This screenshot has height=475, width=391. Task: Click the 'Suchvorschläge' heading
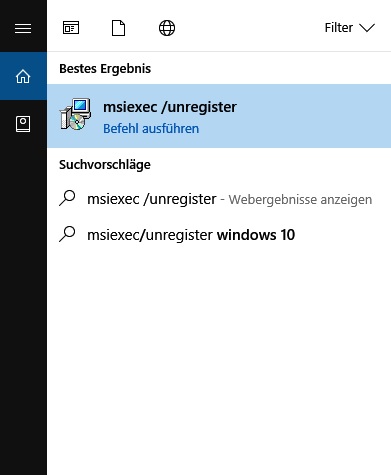pyautogui.click(x=105, y=165)
